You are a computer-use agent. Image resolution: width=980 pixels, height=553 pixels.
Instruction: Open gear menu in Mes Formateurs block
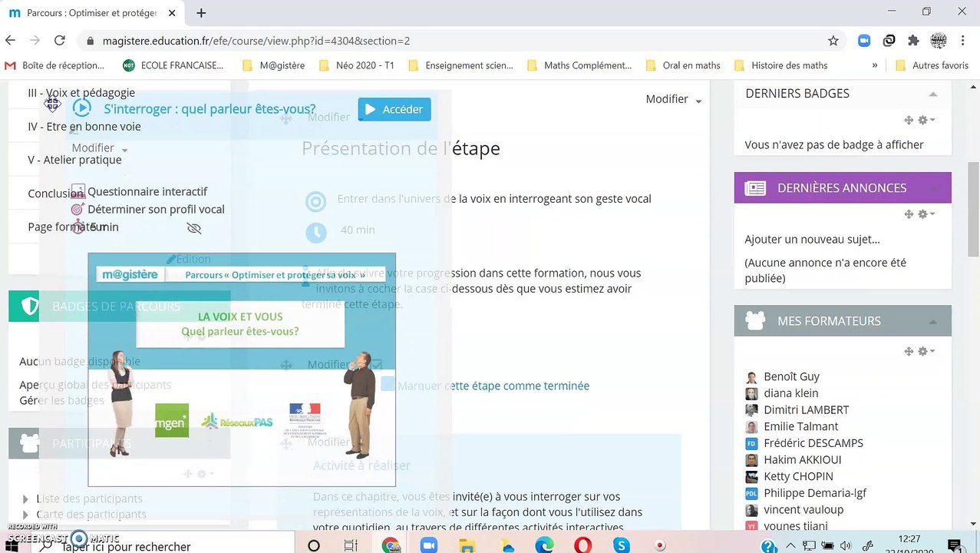(926, 351)
